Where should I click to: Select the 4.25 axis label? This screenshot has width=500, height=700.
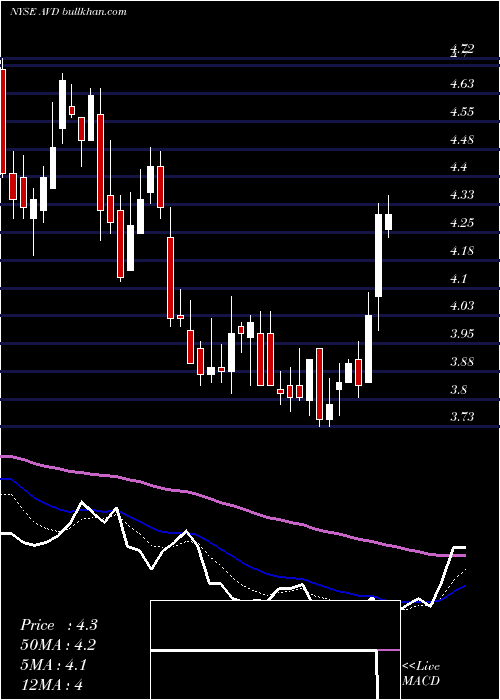(x=462, y=223)
